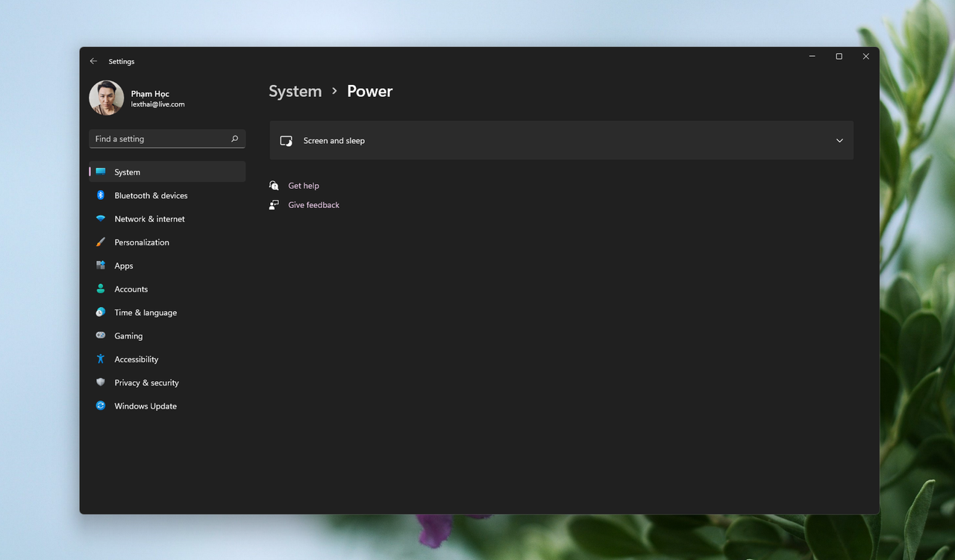
Task: Close the Settings window
Action: [865, 57]
